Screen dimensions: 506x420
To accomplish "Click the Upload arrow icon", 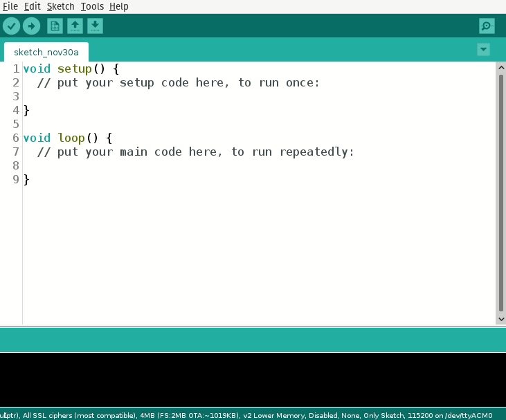I will (x=31, y=26).
